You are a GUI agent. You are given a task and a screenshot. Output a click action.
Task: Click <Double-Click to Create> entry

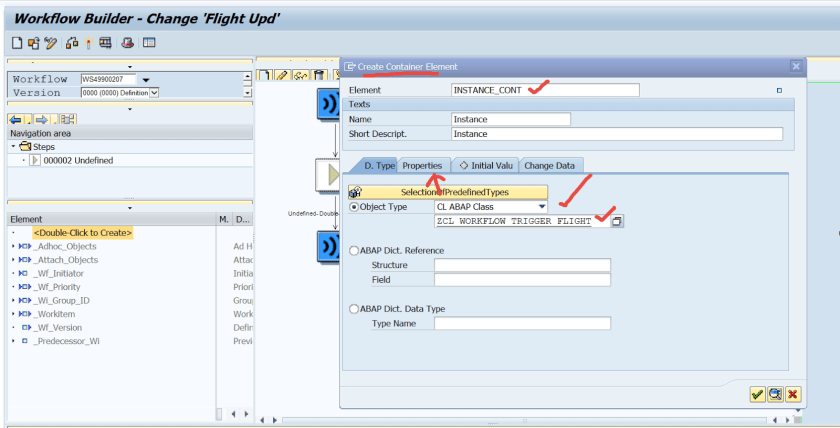coord(82,233)
